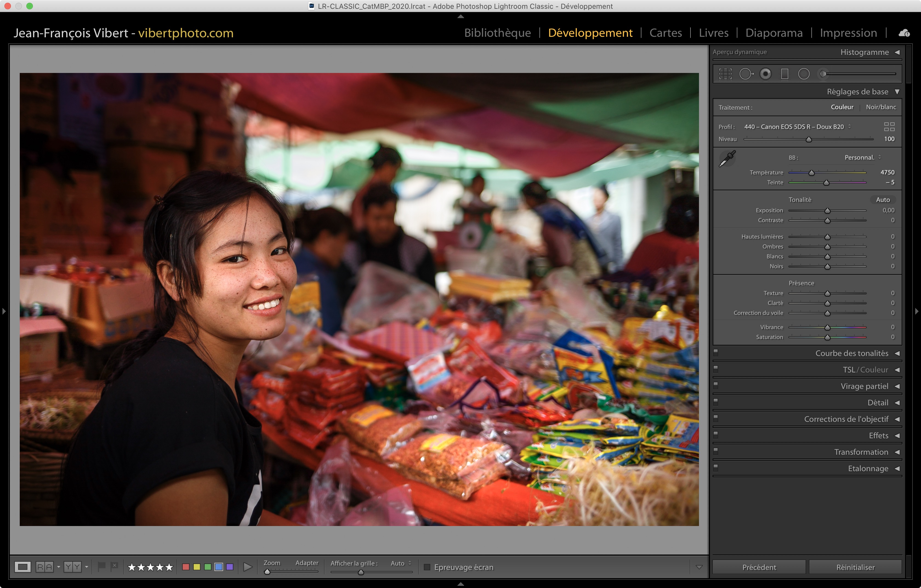Switch to the Bibliothèque module
Screen dimensions: 921x588
[497, 33]
